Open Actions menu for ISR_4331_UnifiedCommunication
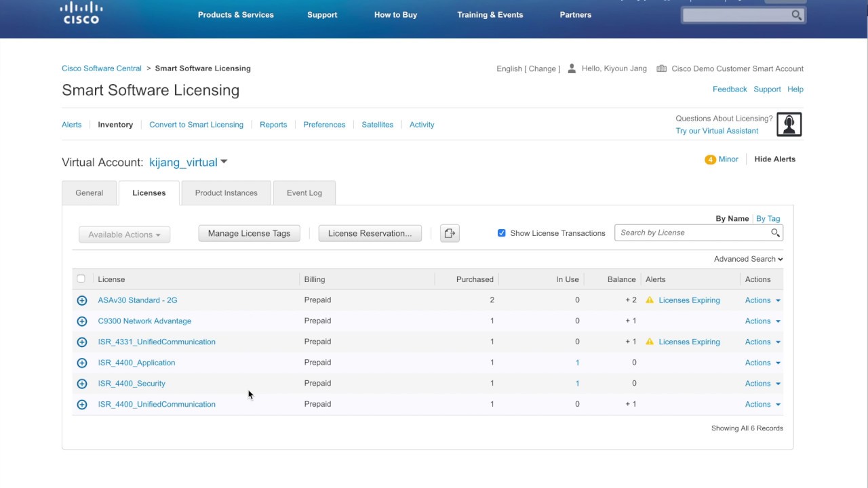 (x=763, y=342)
